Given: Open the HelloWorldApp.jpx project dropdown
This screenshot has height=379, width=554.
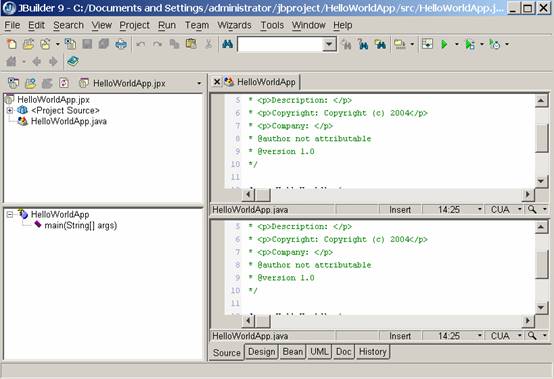Looking at the screenshot, I should coord(199,84).
